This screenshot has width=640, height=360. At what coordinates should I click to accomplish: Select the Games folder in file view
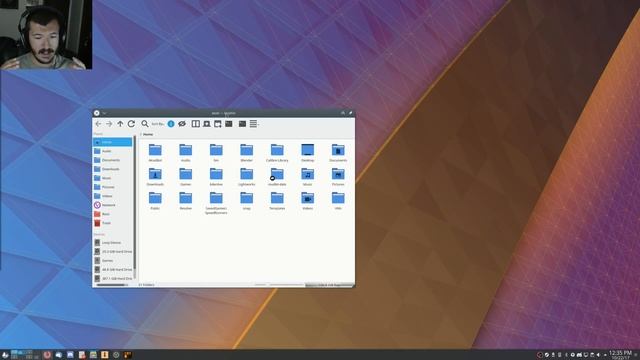186,177
